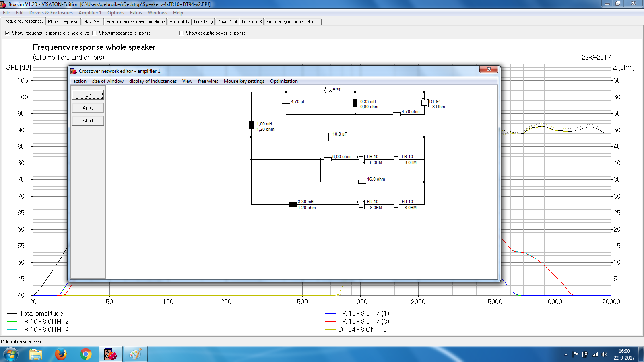This screenshot has height=362, width=644.
Task: Click the Apply button
Action: [x=88, y=108]
